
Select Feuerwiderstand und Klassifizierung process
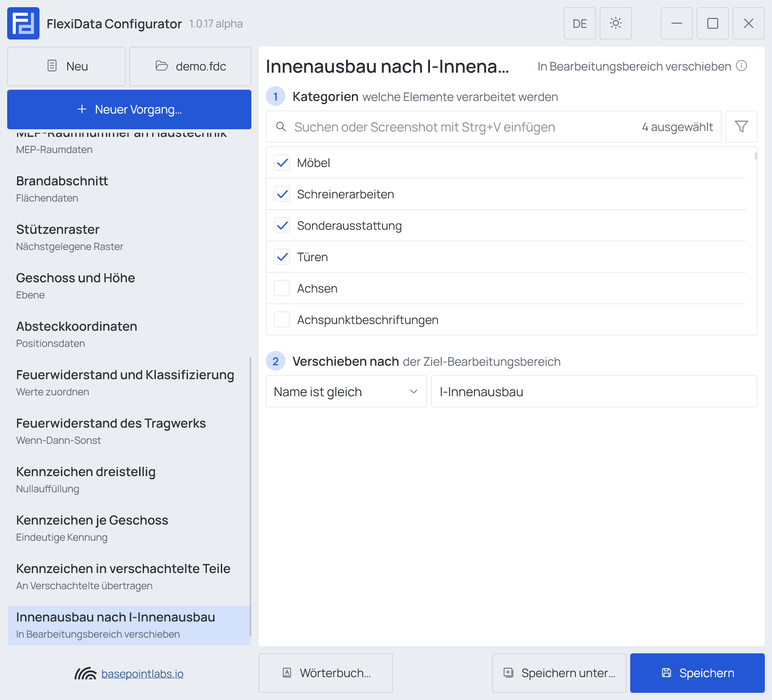[128, 382]
